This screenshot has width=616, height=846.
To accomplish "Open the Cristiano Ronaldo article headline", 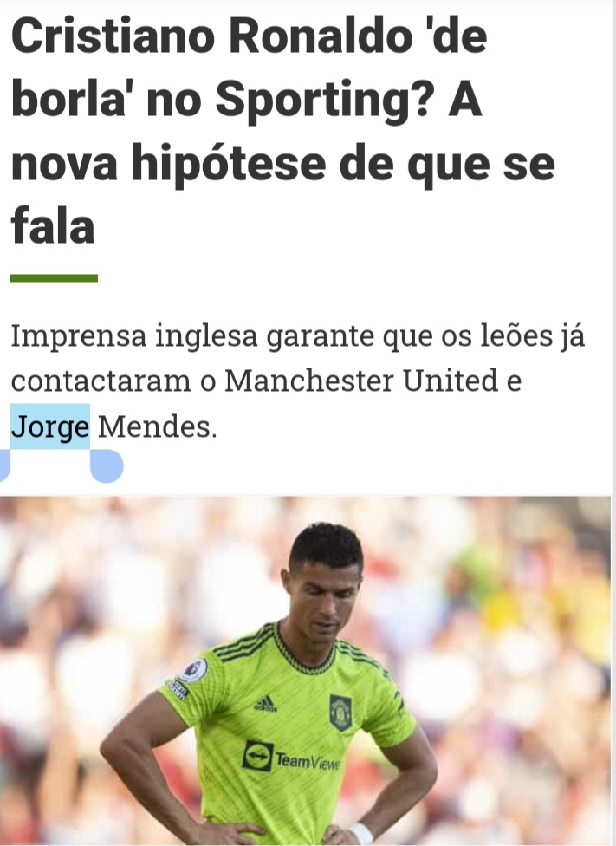I will coord(282,131).
